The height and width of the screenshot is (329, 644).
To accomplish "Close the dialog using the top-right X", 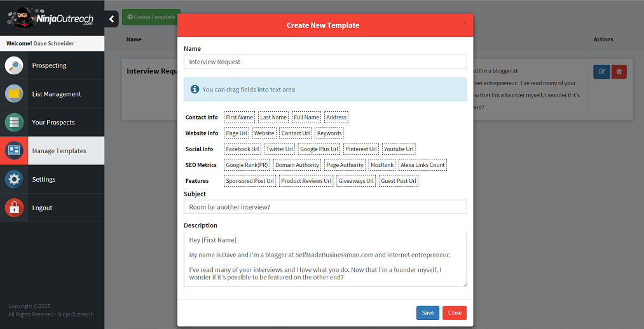I will click(x=464, y=23).
